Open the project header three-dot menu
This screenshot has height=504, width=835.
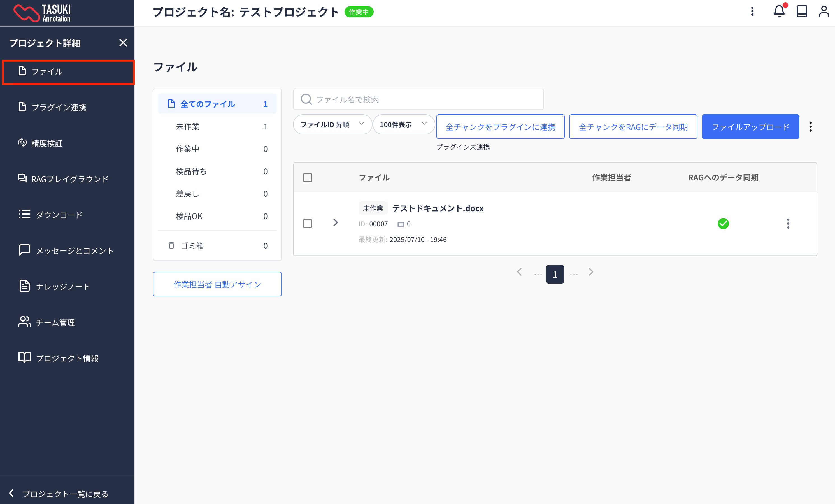[x=752, y=11]
